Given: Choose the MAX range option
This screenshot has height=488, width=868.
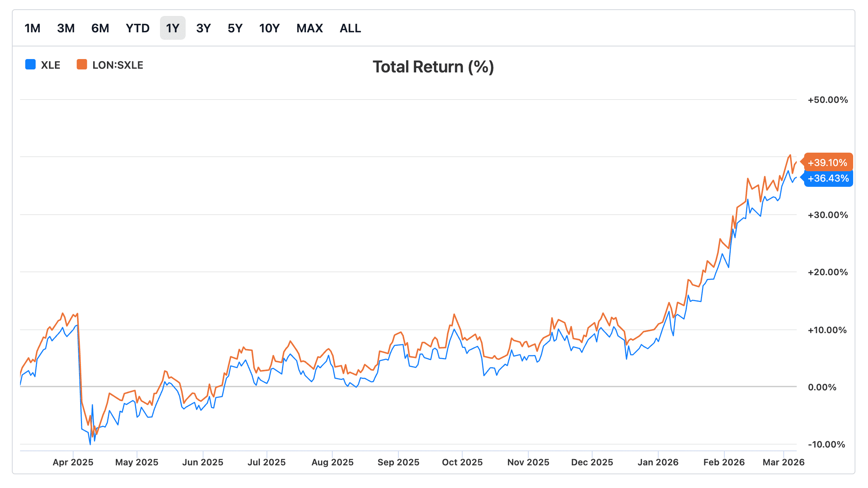Looking at the screenshot, I should [310, 28].
